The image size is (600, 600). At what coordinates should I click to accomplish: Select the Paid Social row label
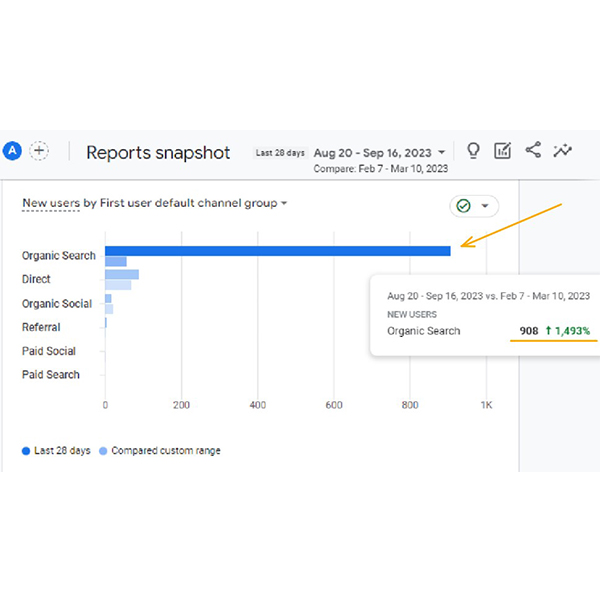(49, 351)
